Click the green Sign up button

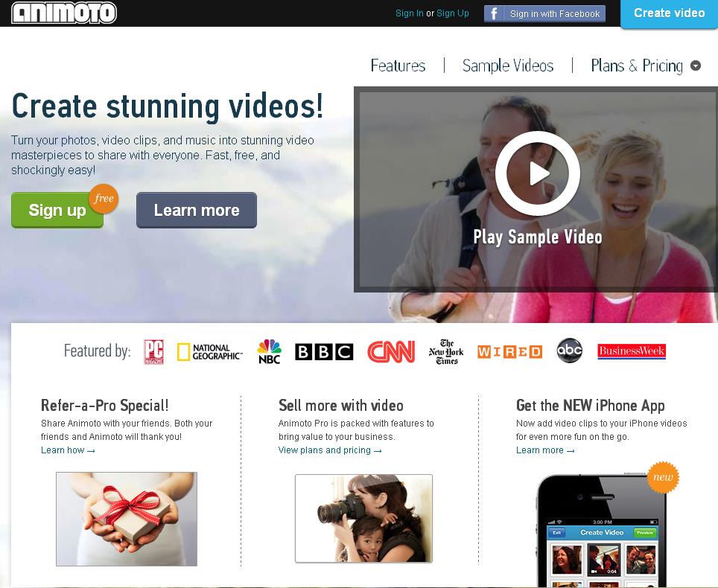57,210
